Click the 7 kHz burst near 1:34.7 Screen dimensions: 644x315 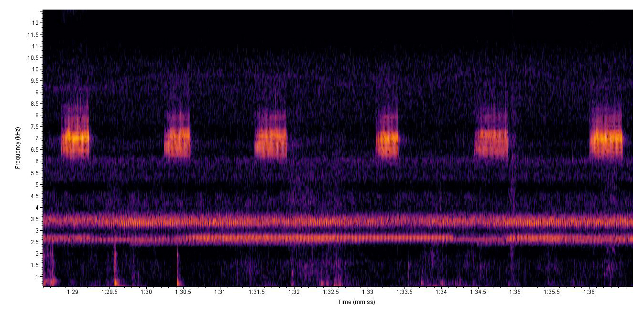point(491,137)
